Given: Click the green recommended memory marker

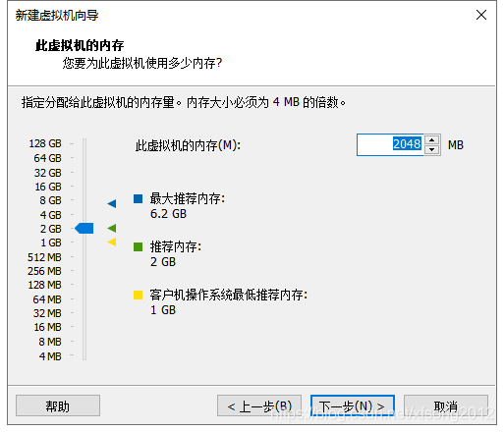Looking at the screenshot, I should [112, 228].
